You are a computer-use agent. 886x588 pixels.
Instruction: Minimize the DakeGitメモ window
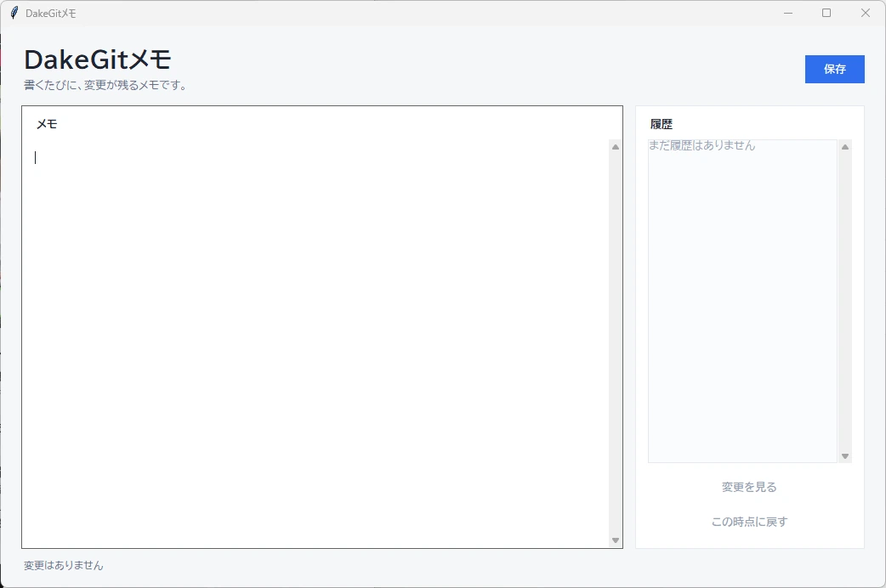(788, 13)
